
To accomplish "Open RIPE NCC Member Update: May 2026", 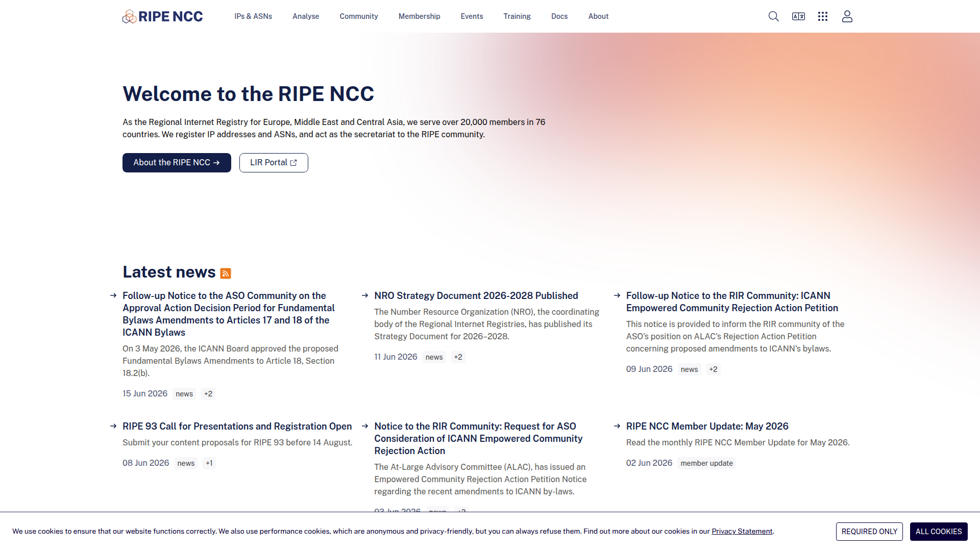I will 707,427.
